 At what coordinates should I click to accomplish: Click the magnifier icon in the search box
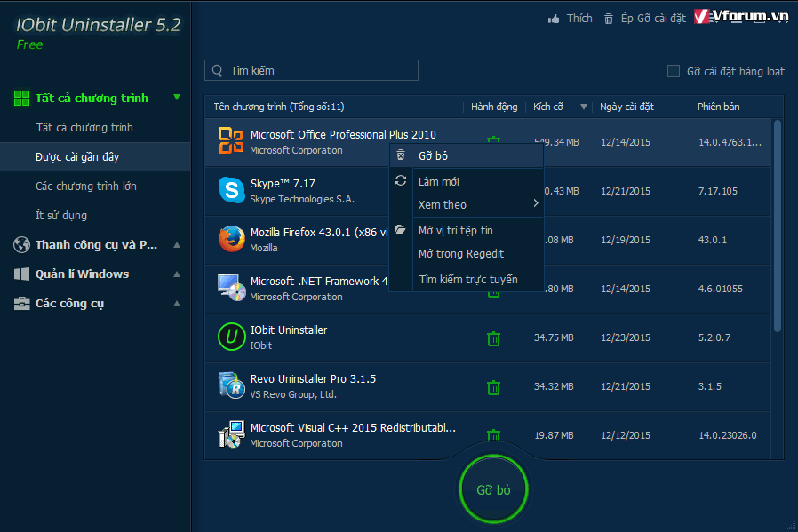point(218,71)
